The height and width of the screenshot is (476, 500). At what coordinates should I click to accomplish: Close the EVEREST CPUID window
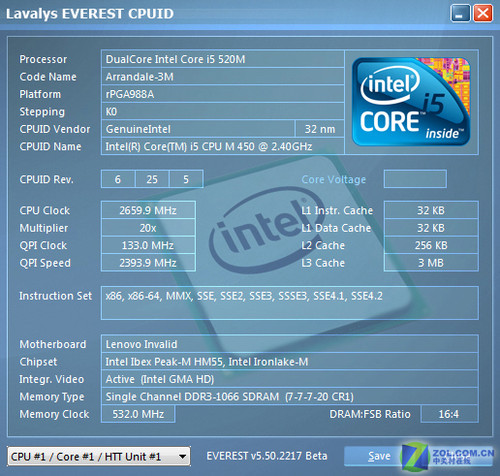(483, 14)
